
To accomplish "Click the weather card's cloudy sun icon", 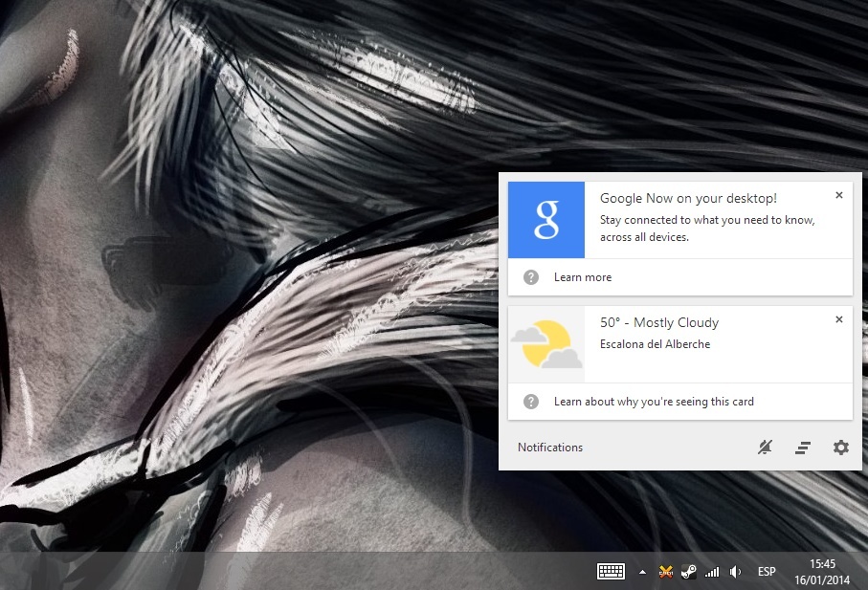I will pos(545,345).
